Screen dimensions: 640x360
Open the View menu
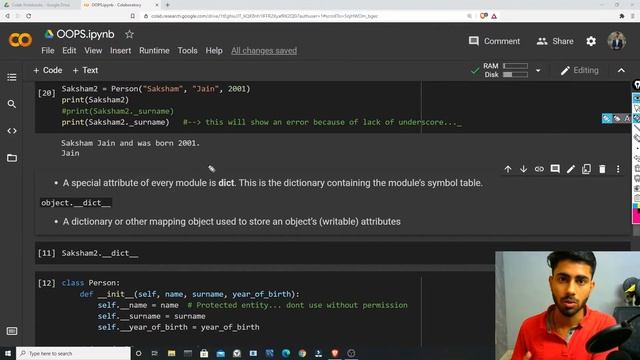(93, 51)
